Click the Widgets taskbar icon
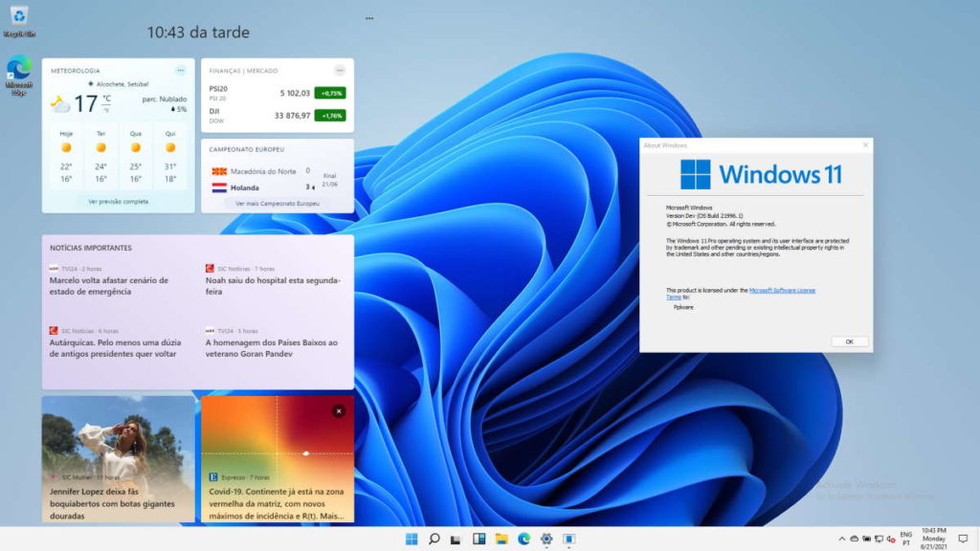Viewport: 980px width, 551px height. pos(479,539)
